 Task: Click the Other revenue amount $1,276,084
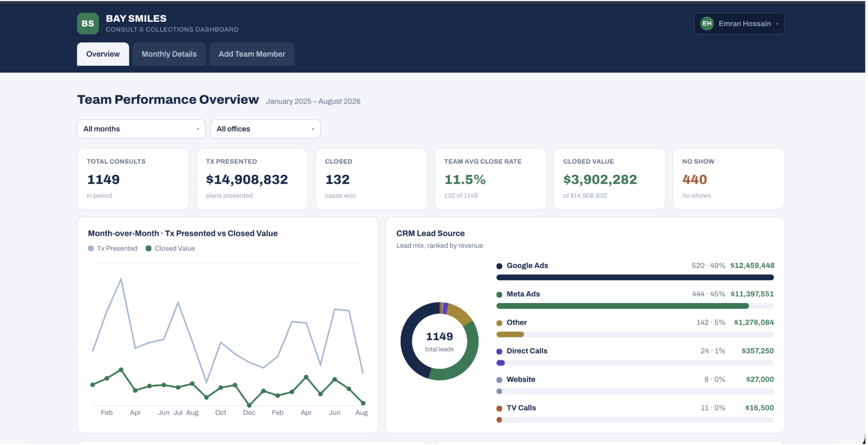click(x=754, y=322)
